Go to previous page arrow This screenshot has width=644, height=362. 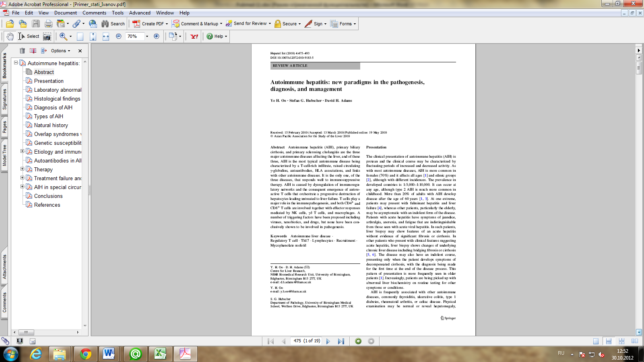284,341
